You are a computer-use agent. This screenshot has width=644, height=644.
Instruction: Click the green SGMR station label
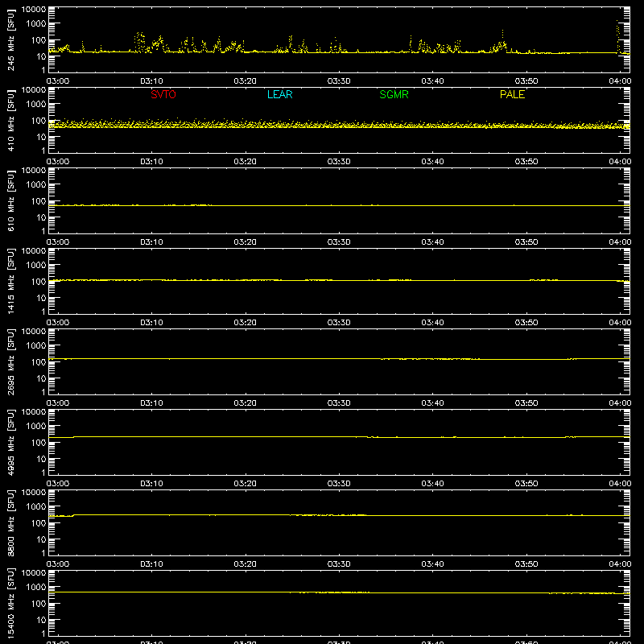point(394,94)
